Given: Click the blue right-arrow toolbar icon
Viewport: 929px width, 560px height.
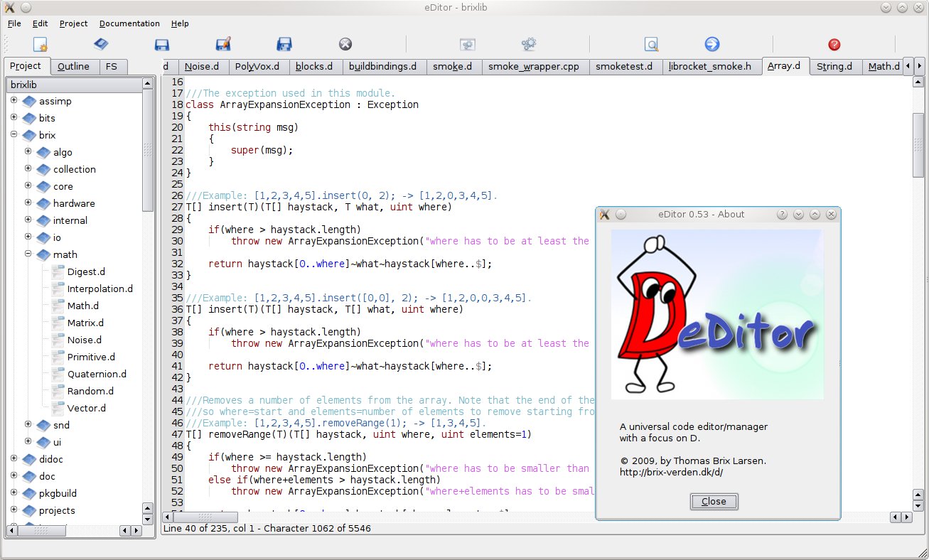Looking at the screenshot, I should (x=712, y=45).
